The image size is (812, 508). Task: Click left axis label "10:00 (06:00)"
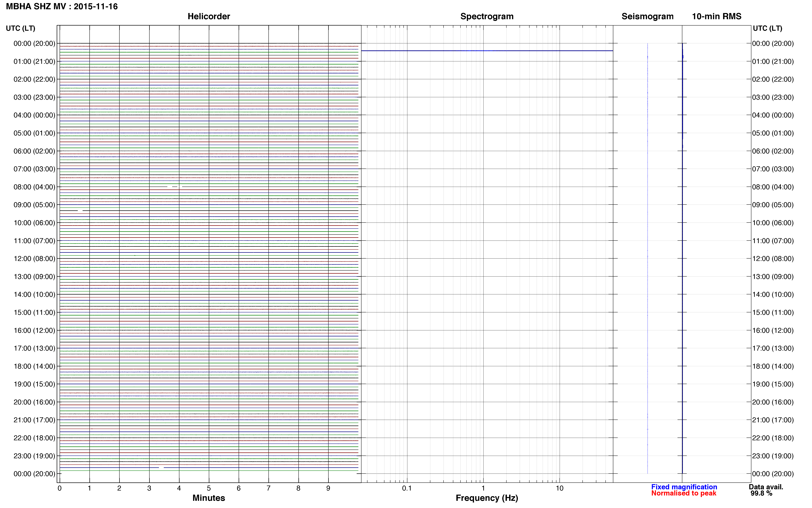pos(34,223)
